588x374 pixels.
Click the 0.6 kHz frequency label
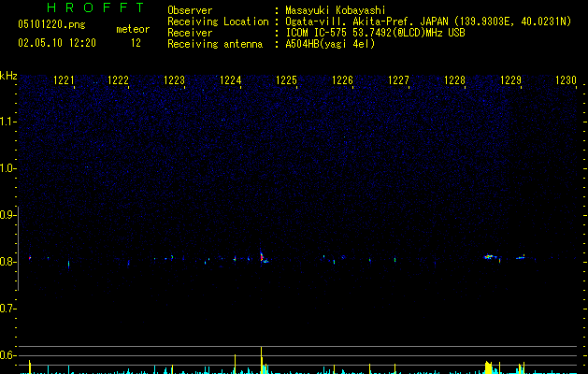(7, 355)
